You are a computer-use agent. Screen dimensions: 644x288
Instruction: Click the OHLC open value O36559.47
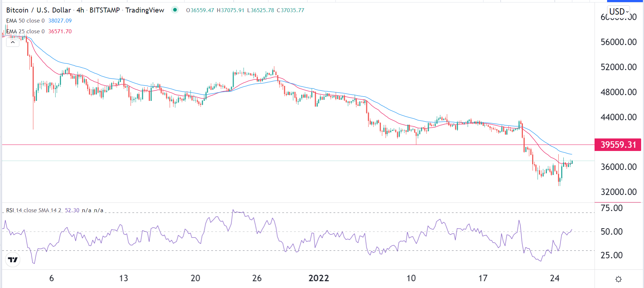[200, 10]
